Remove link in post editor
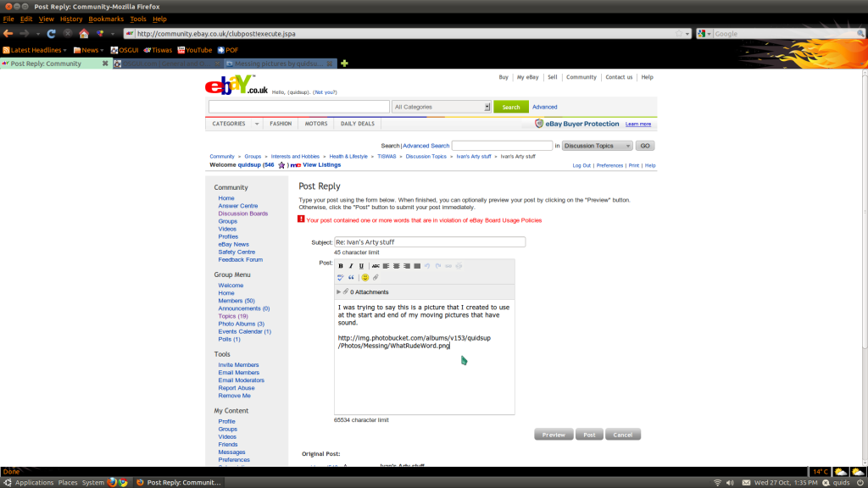This screenshot has height=488, width=868. click(x=459, y=266)
